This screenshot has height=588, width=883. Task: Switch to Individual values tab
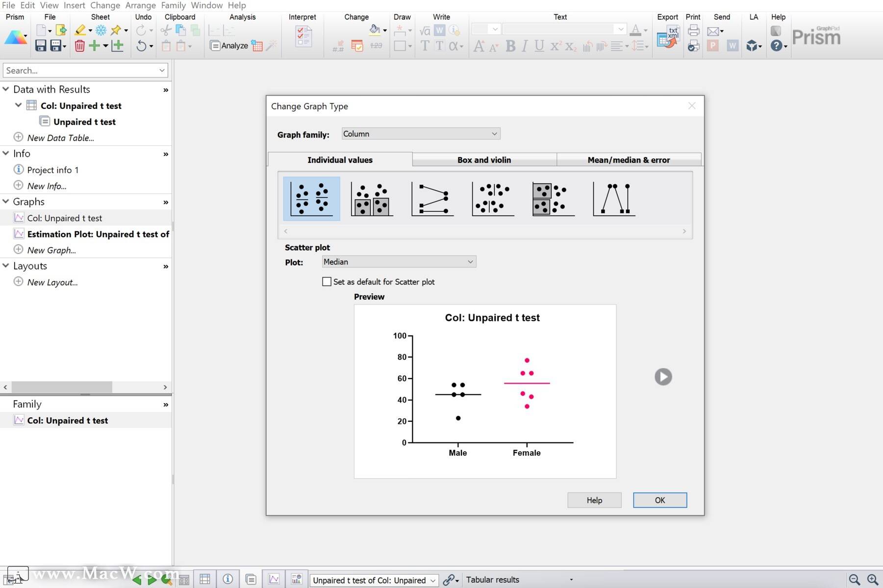(x=340, y=160)
